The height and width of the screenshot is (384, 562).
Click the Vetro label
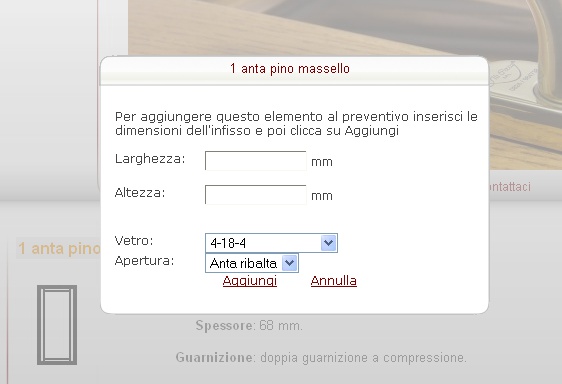(134, 240)
